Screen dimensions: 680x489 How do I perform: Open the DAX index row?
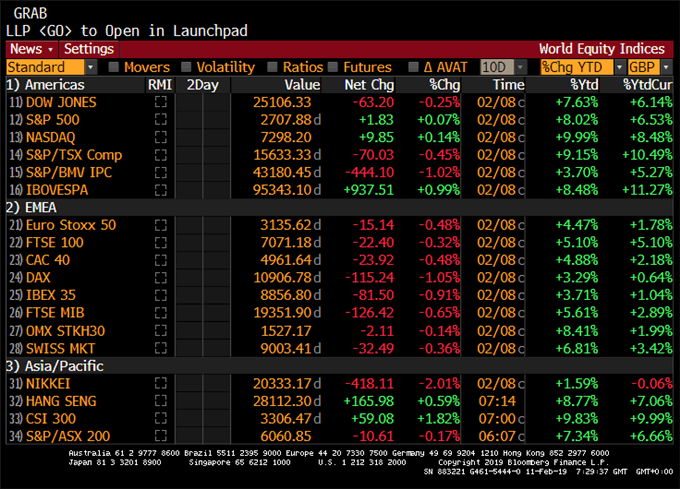click(x=38, y=277)
